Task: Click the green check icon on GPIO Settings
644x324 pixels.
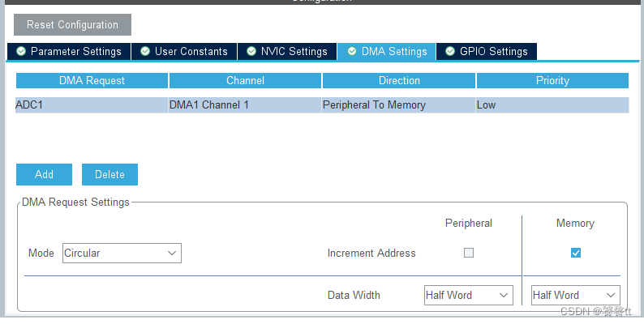Action: click(450, 51)
